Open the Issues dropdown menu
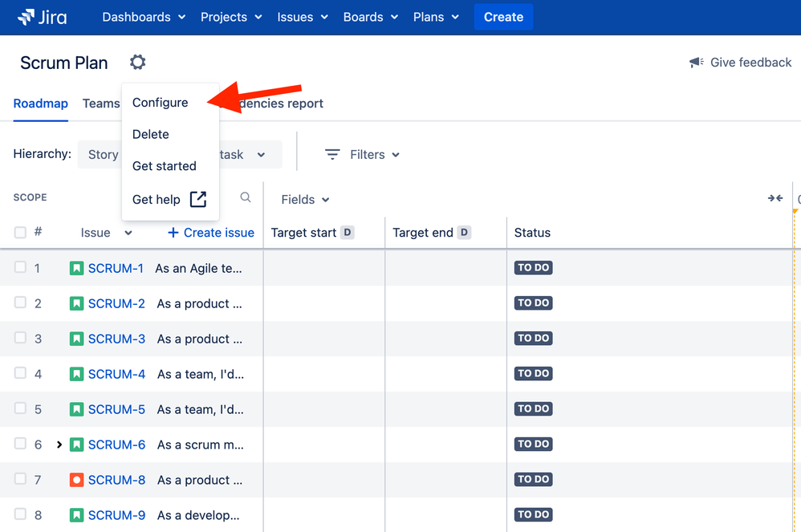 [303, 17]
